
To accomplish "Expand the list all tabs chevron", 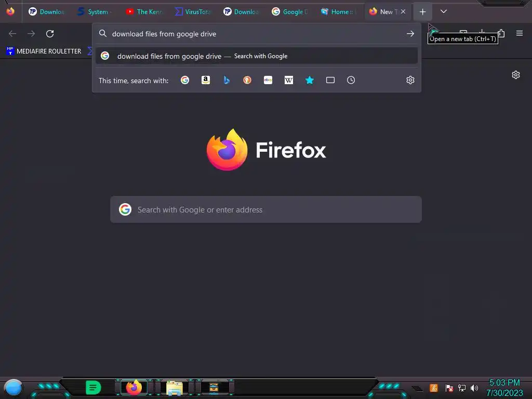I will [x=444, y=11].
